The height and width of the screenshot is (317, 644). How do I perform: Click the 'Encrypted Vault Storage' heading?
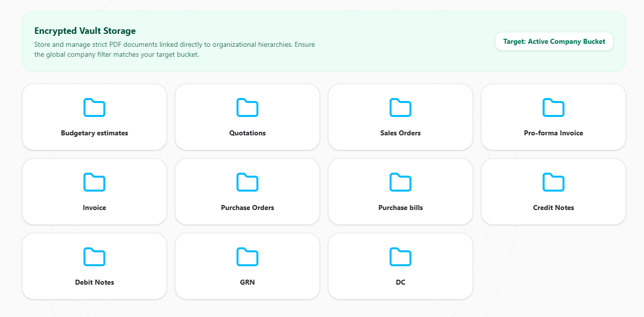pos(85,31)
